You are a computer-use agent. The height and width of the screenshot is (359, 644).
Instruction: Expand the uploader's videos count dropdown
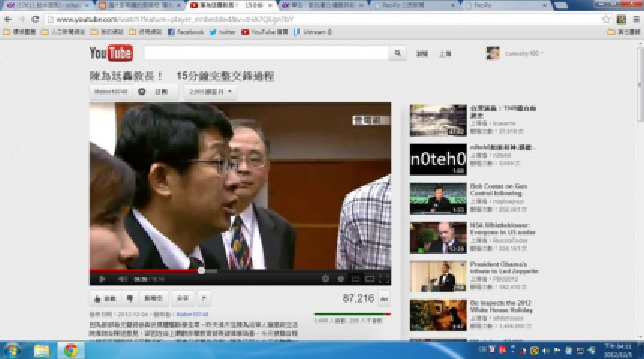(210, 92)
